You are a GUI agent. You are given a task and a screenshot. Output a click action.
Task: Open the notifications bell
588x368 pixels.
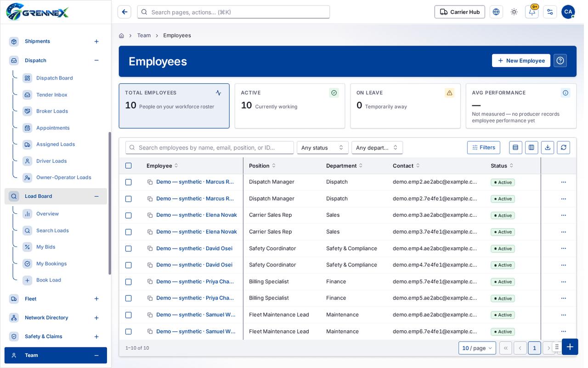532,12
